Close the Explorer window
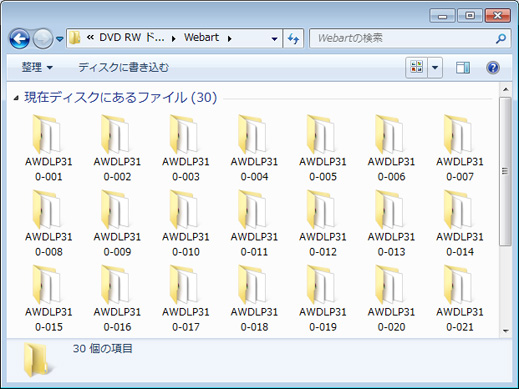The height and width of the screenshot is (389, 519). pos(497,16)
